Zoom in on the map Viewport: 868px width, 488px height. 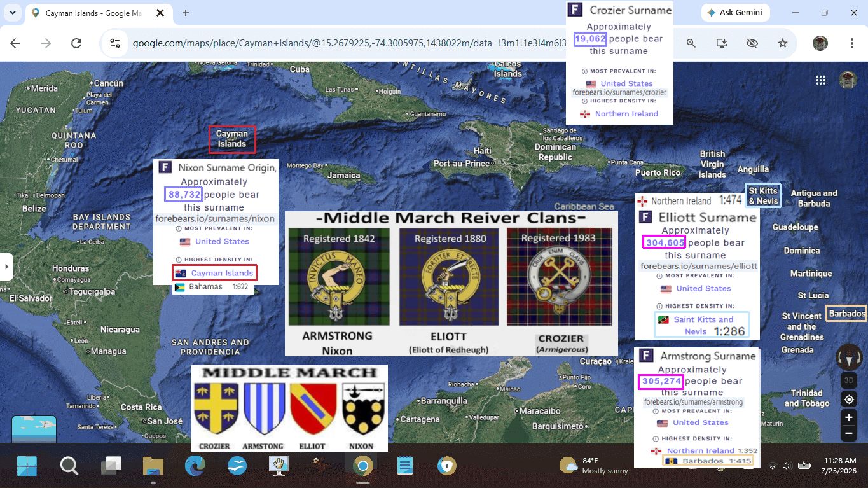pos(848,418)
